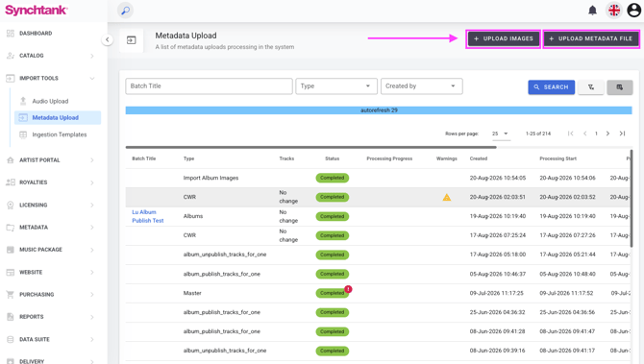Collapse the Import Tools chevron
Viewport: 644px width, 364px height.
[92, 78]
